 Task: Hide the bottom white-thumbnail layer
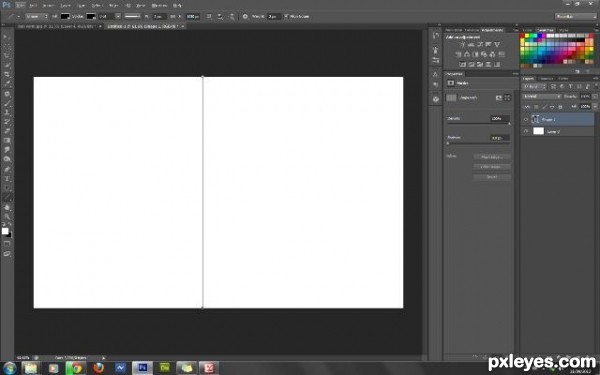[x=526, y=131]
